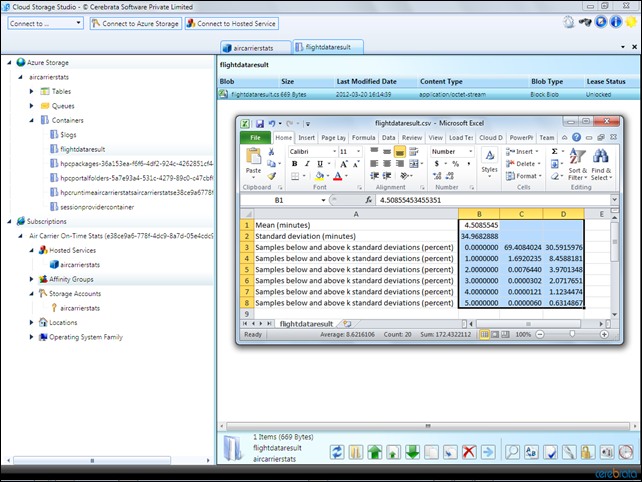The image size is (642, 482).
Task: Click the currency dollar format icon
Action: tap(436, 164)
